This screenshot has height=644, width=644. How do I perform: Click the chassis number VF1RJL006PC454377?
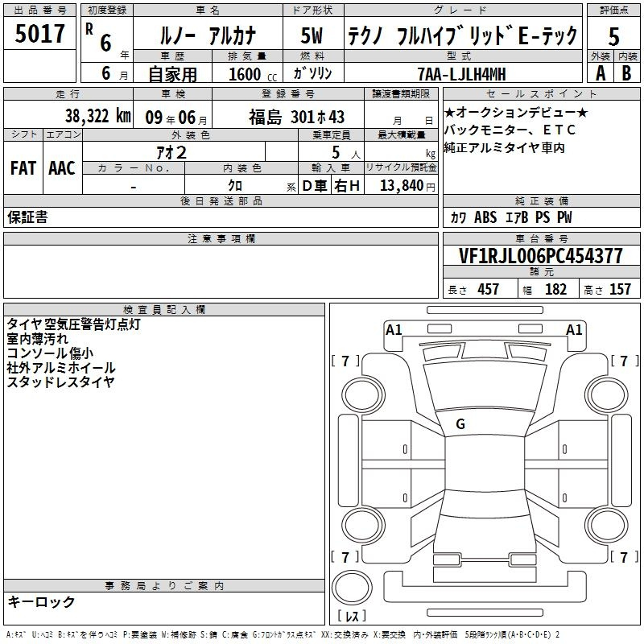[x=540, y=256]
